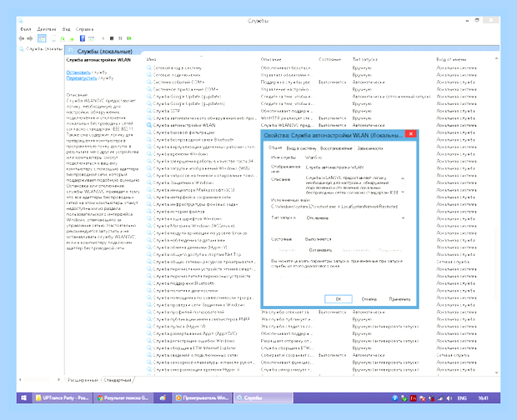517x420 pixels.
Task: Sort by Описание column header
Action: tap(271, 60)
